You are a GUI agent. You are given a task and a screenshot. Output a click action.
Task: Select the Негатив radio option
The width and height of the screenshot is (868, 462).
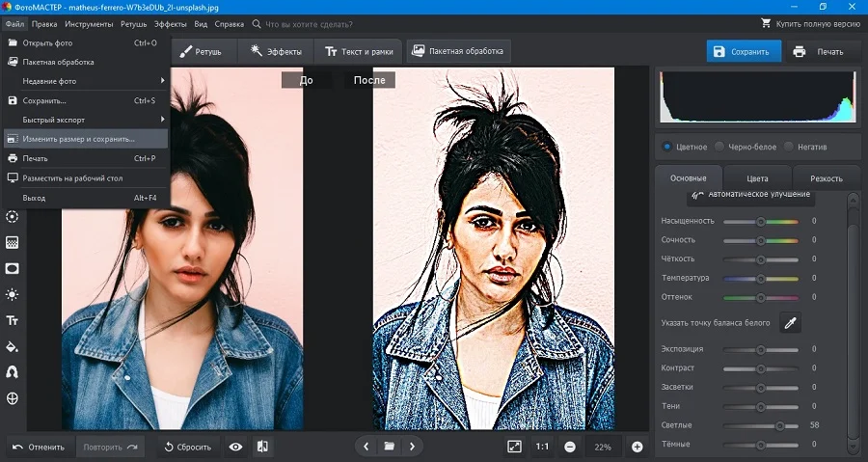(x=789, y=147)
